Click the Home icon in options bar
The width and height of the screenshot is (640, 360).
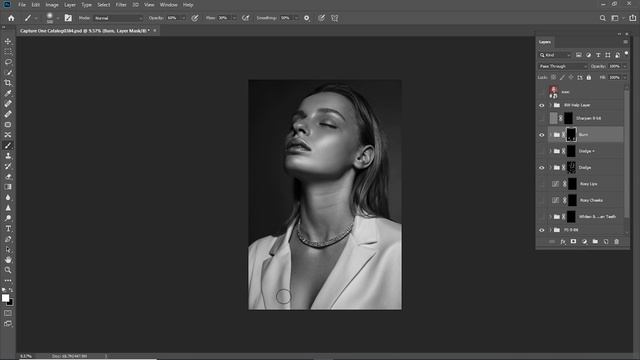11,18
